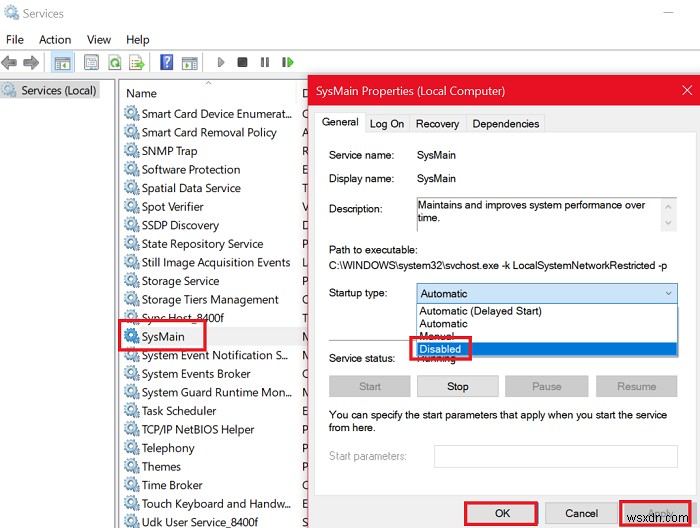Click the Start Service play icon
Screen dimensions: 700x528
tap(221, 62)
